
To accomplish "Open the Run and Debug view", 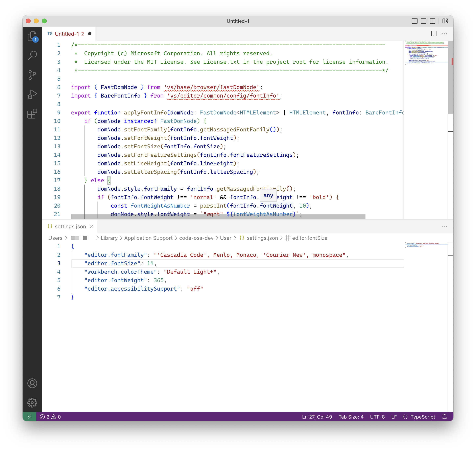I will point(32,94).
